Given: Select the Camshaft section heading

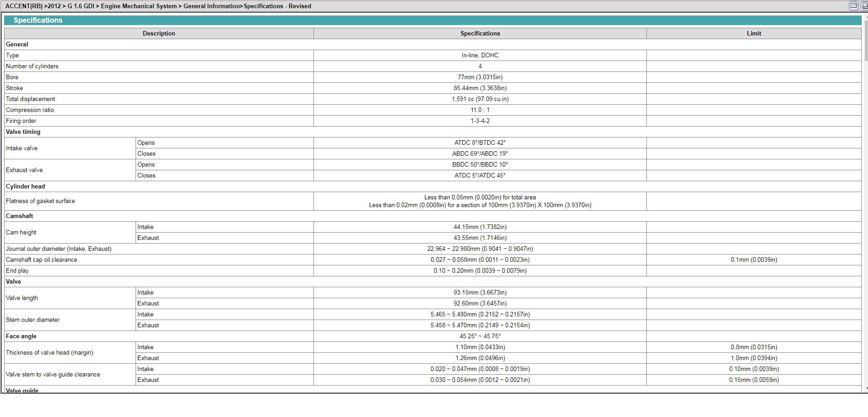Looking at the screenshot, I should click(20, 216).
